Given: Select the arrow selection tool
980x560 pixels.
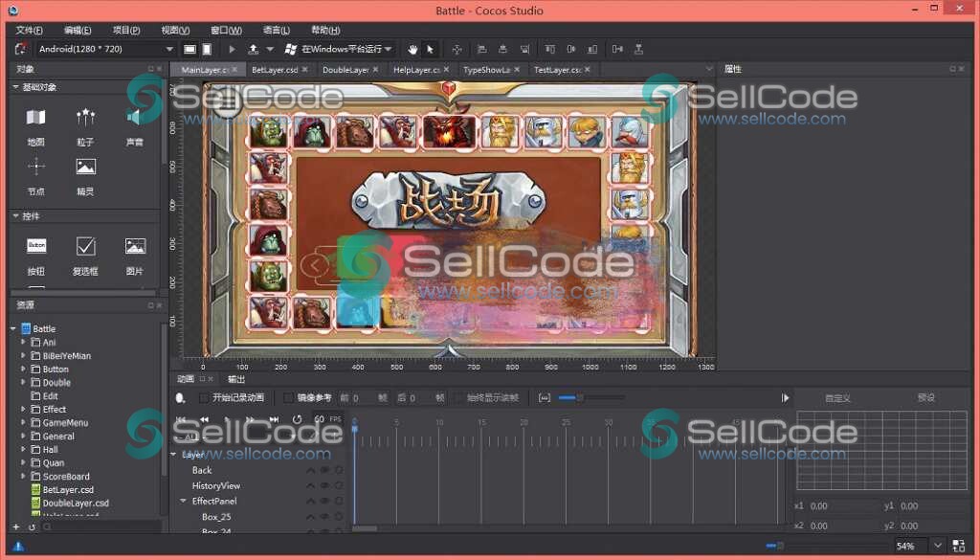Looking at the screenshot, I should (x=430, y=49).
